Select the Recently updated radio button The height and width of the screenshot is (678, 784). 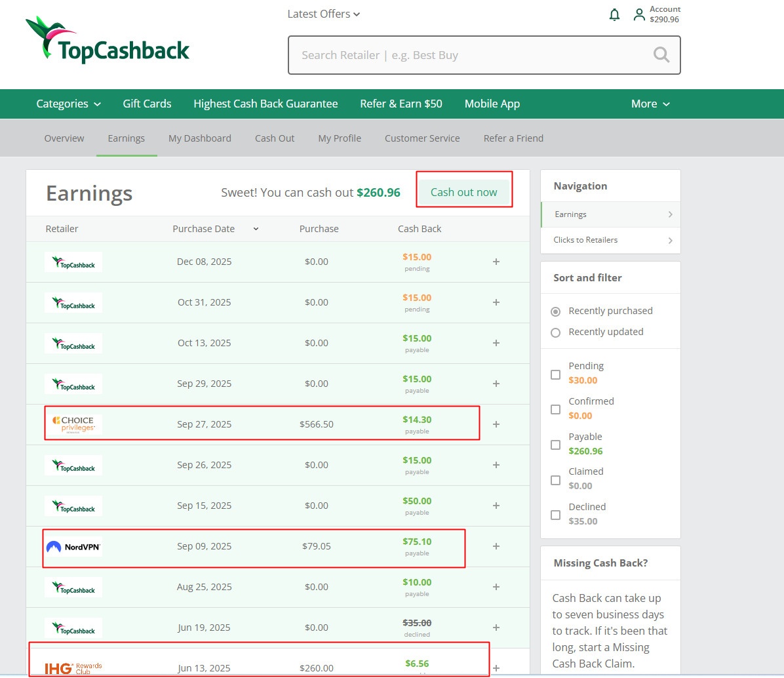(556, 332)
